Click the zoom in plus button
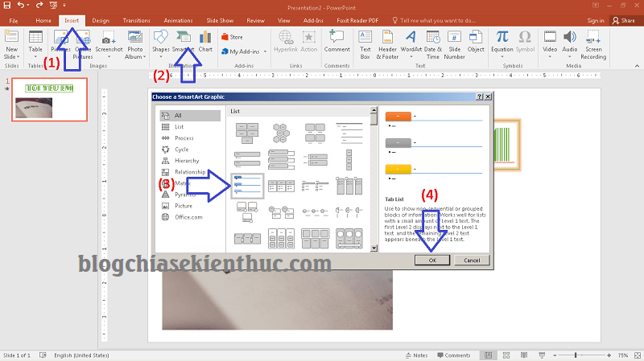 pyautogui.click(x=609, y=355)
